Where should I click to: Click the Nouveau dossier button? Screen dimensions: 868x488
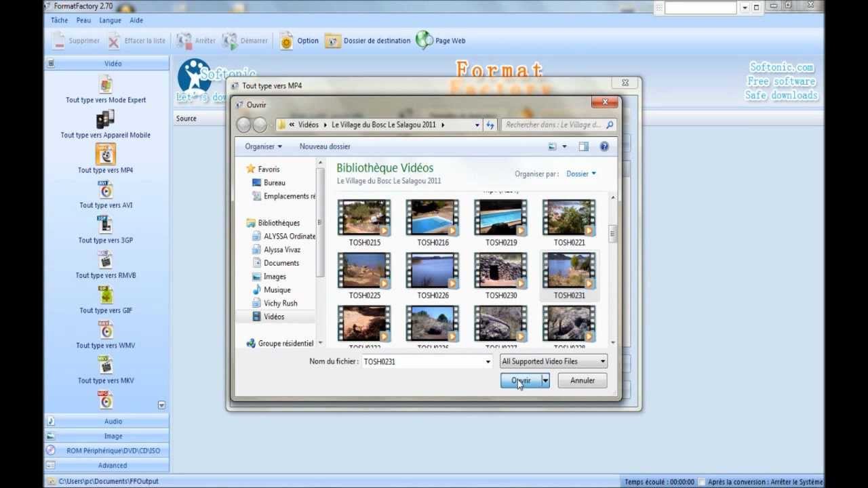[x=325, y=146]
